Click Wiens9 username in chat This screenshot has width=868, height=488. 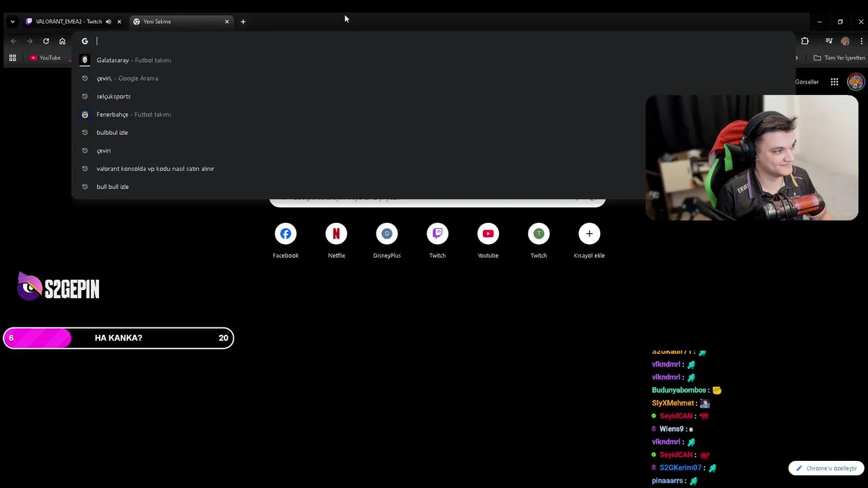click(x=671, y=429)
